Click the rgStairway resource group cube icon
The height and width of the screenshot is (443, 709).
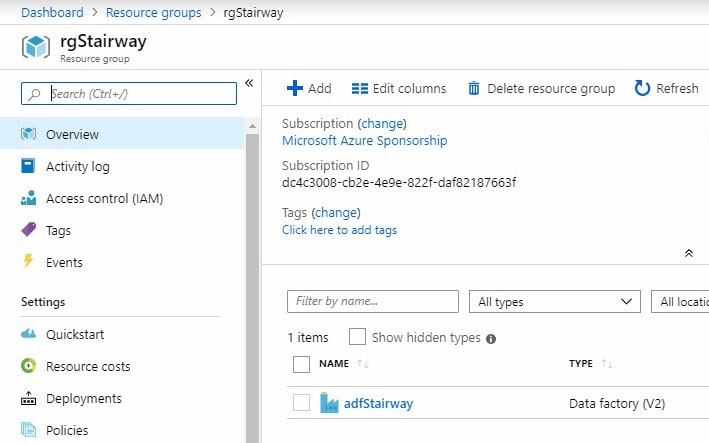click(36, 47)
